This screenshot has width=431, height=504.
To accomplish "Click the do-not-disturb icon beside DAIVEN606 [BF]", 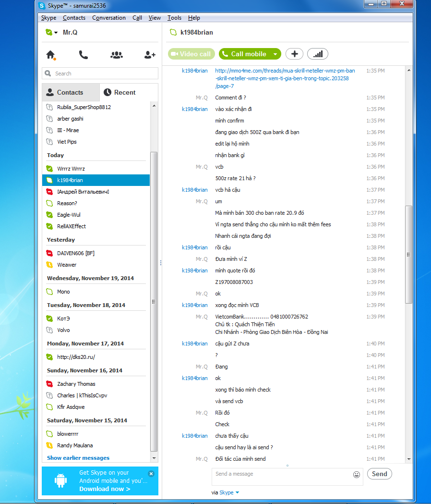I will tap(49, 253).
